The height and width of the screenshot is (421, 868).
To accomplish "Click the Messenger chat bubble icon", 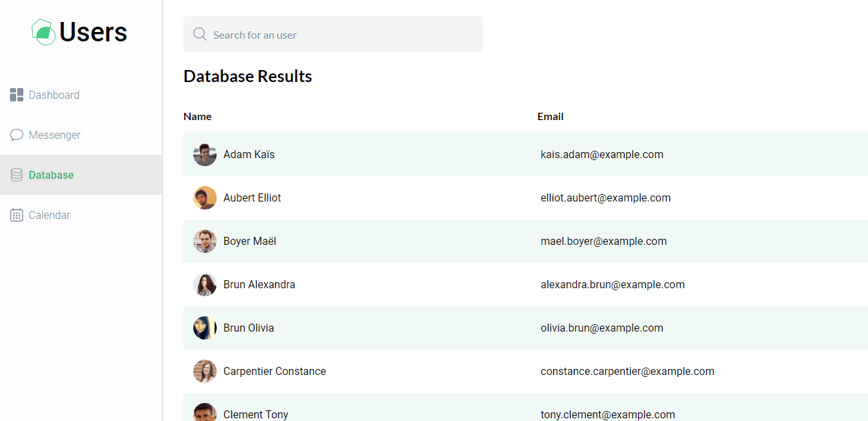I will [16, 134].
